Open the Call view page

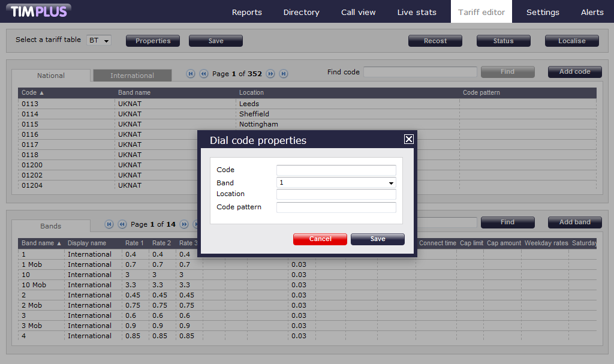(x=358, y=12)
